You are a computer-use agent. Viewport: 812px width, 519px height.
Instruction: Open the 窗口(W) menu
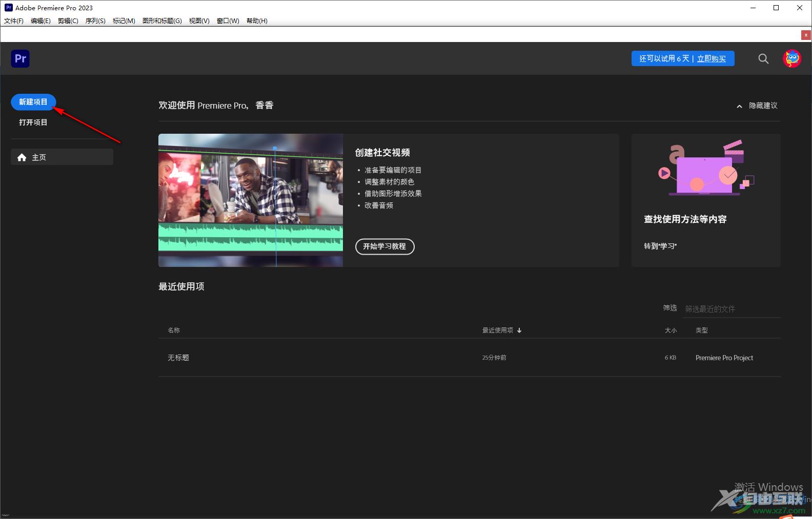click(228, 21)
